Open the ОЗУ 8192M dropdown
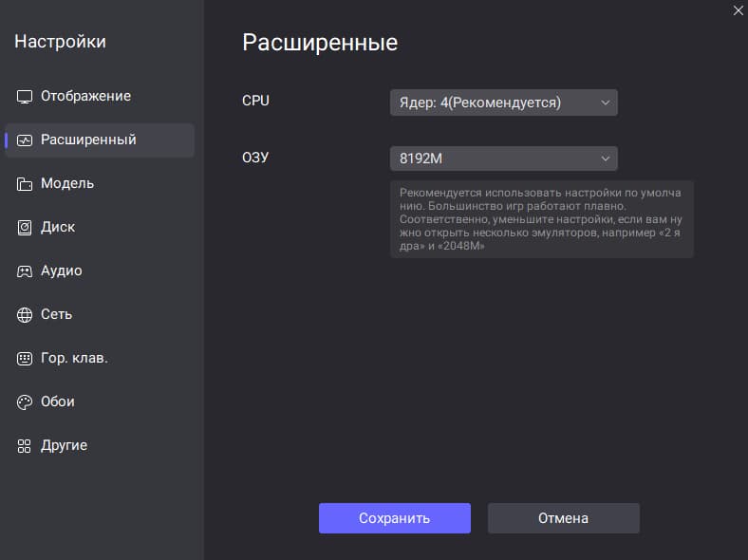 coord(504,159)
